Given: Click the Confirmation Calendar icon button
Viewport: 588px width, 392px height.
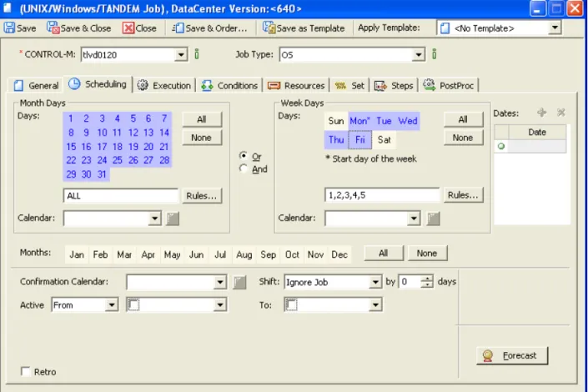Looking at the screenshot, I should (x=239, y=282).
